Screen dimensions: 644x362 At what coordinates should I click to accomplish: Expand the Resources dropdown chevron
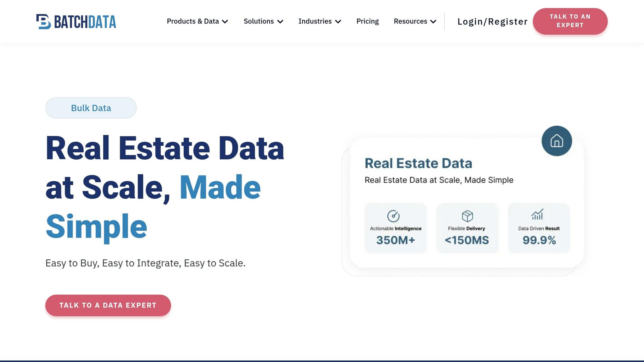tap(433, 22)
